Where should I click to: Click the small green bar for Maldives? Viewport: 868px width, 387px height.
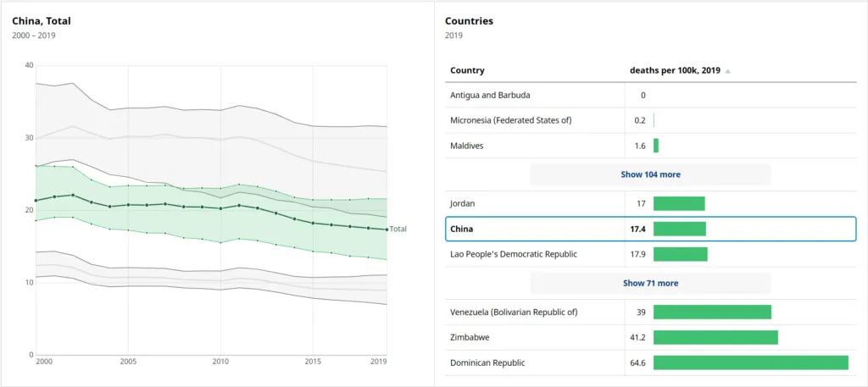click(x=656, y=146)
